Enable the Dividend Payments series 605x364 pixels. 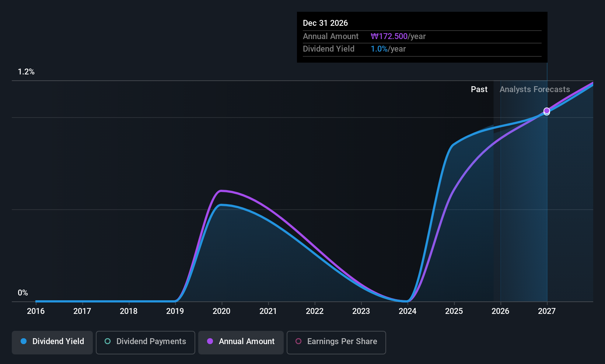[145, 342]
